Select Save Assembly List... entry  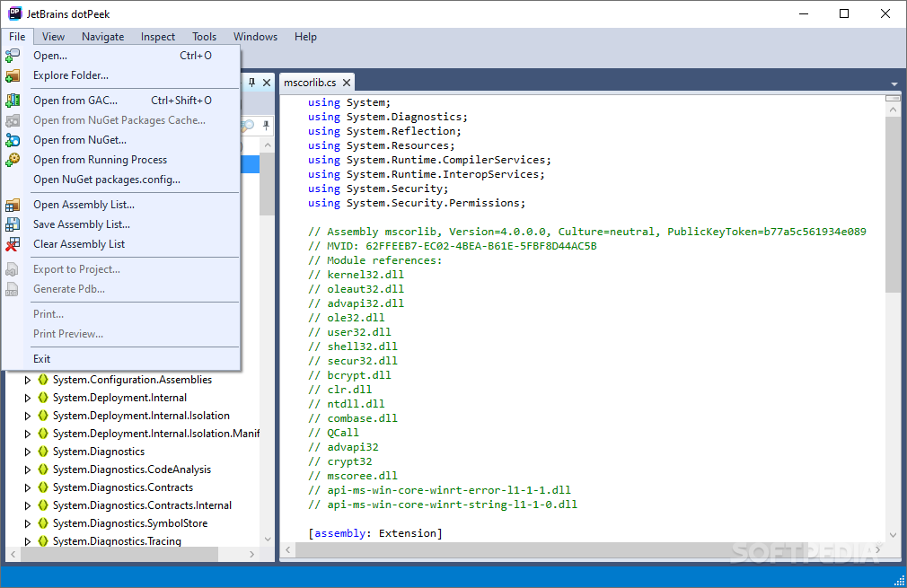(x=122, y=224)
